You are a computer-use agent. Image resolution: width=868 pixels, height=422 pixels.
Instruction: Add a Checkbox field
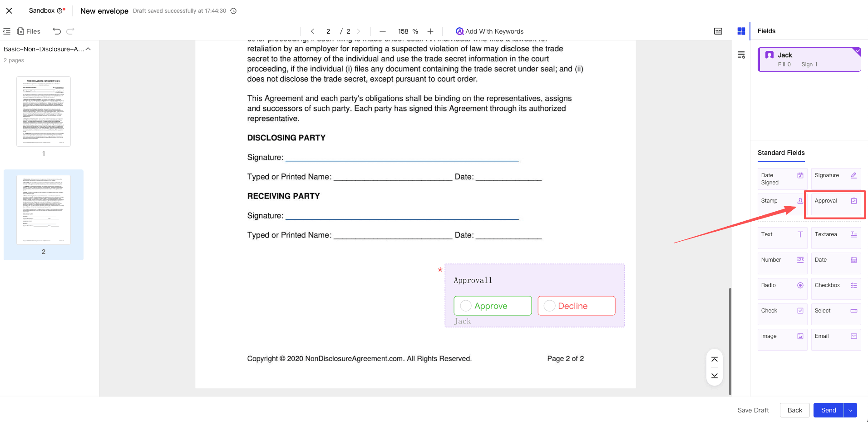coord(835,286)
